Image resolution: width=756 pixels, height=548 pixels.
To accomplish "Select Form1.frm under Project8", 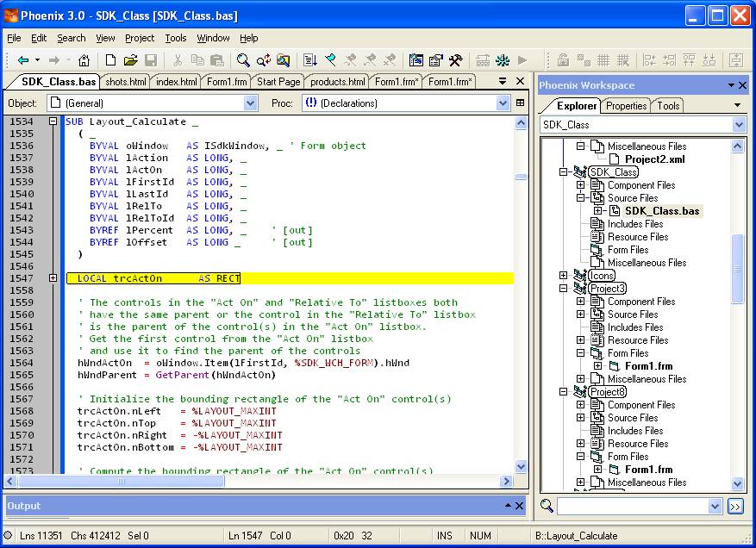I will click(648, 470).
